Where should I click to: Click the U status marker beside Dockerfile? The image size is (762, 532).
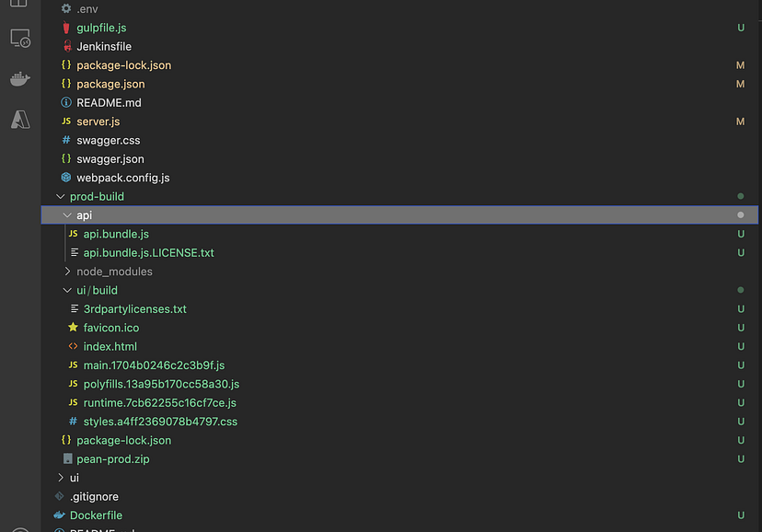coord(741,515)
